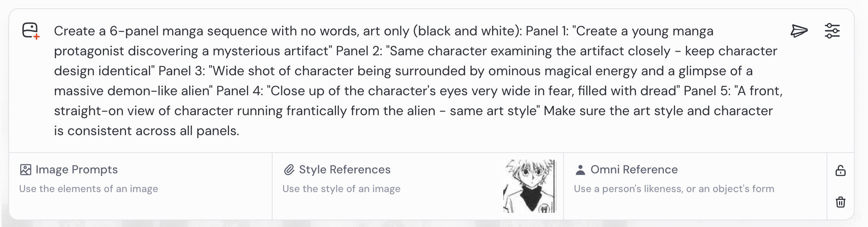The image size is (868, 227).
Task: Place cursor after 'across all panels.'
Action: point(240,131)
